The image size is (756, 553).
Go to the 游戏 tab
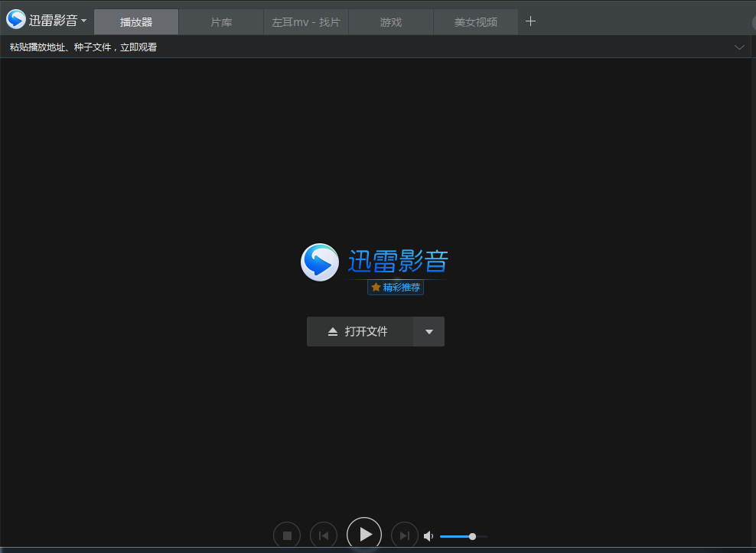[x=391, y=21]
